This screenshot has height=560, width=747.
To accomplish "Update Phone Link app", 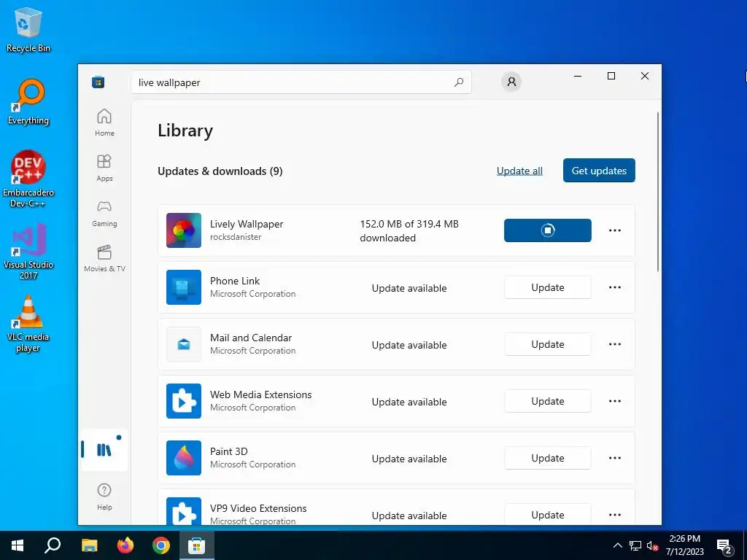I will (x=547, y=287).
